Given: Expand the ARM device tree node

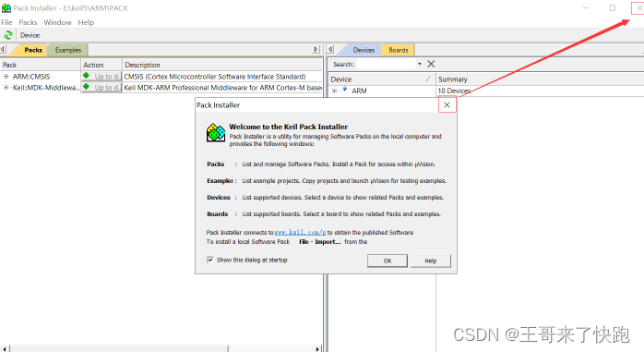Looking at the screenshot, I should coord(334,91).
